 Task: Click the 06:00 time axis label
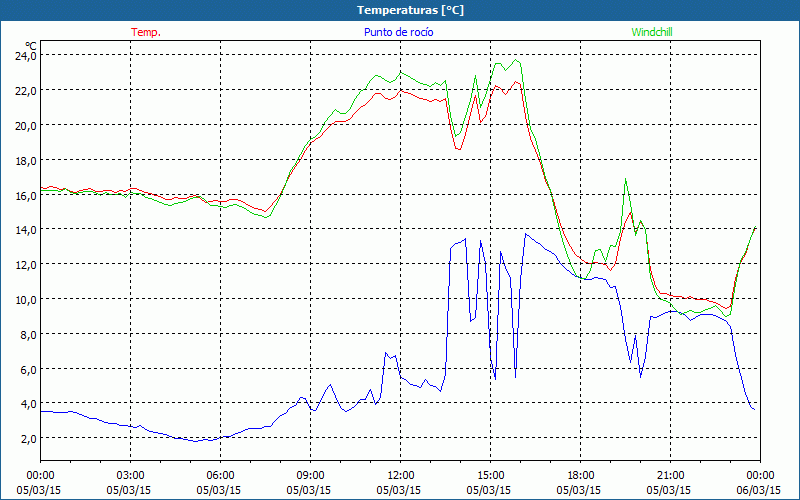click(x=220, y=476)
